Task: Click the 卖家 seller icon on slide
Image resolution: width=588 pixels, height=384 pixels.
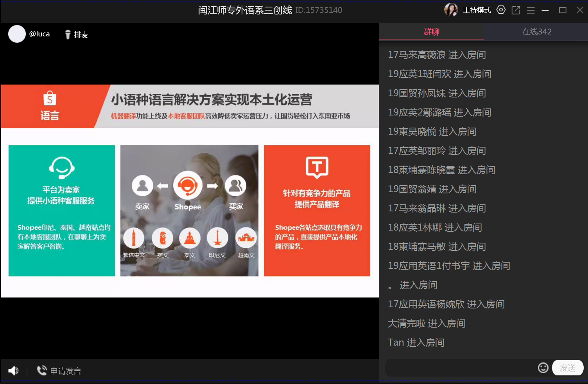Action: point(142,186)
